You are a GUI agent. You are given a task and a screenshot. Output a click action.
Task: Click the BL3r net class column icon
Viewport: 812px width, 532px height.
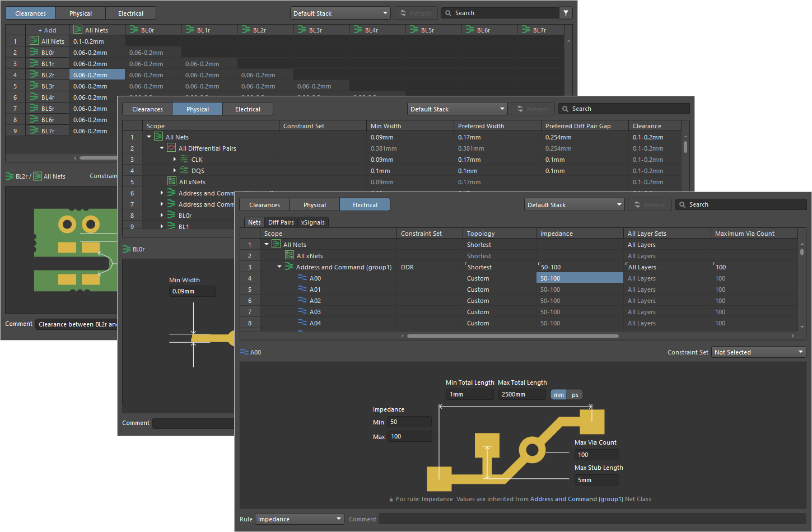[x=301, y=30]
